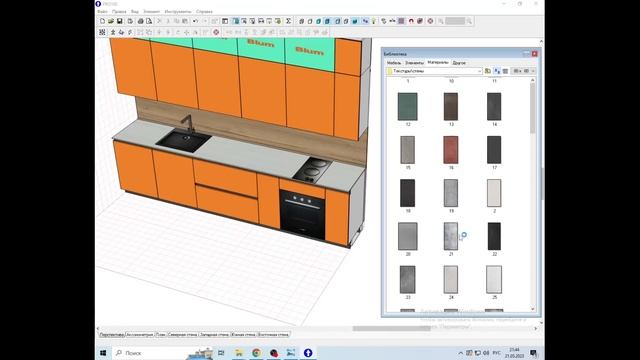640x360 pixels.
Task: Toggle alphabetical sort icon in Library panel
Action: click(497, 71)
